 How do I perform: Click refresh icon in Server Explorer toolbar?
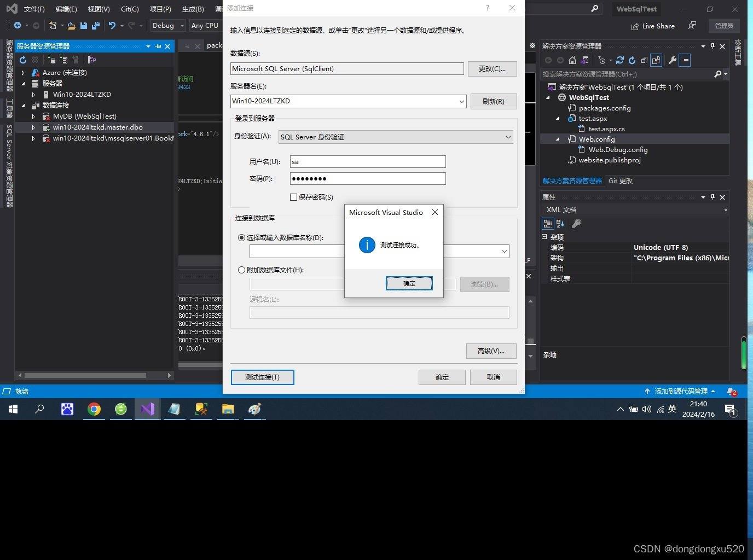pos(23,60)
